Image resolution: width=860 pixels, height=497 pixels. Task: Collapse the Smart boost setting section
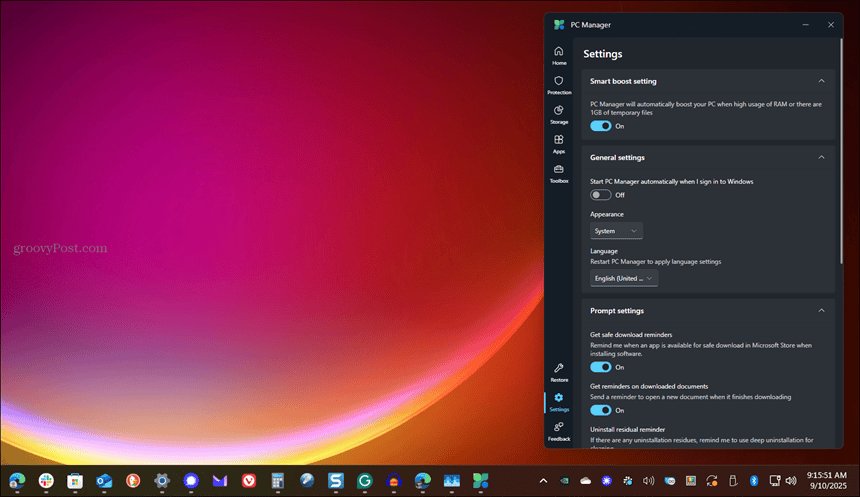pyautogui.click(x=821, y=81)
